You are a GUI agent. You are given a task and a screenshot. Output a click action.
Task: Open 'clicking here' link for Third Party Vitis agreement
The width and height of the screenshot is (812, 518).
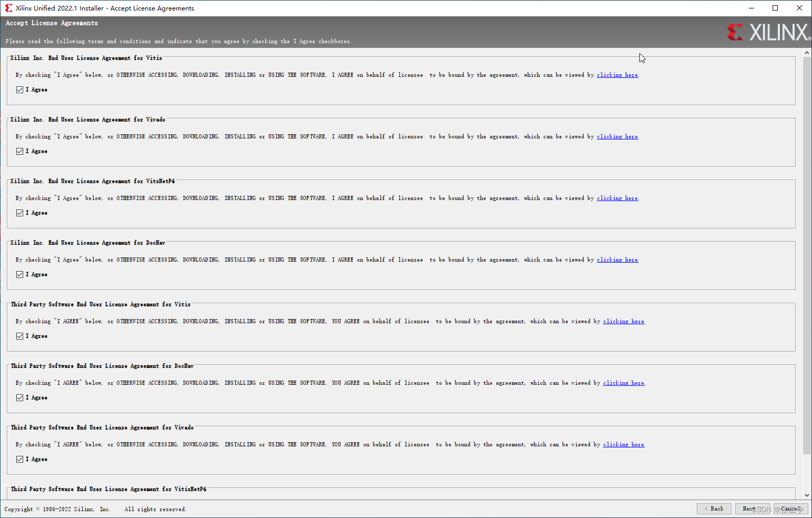[x=624, y=322]
